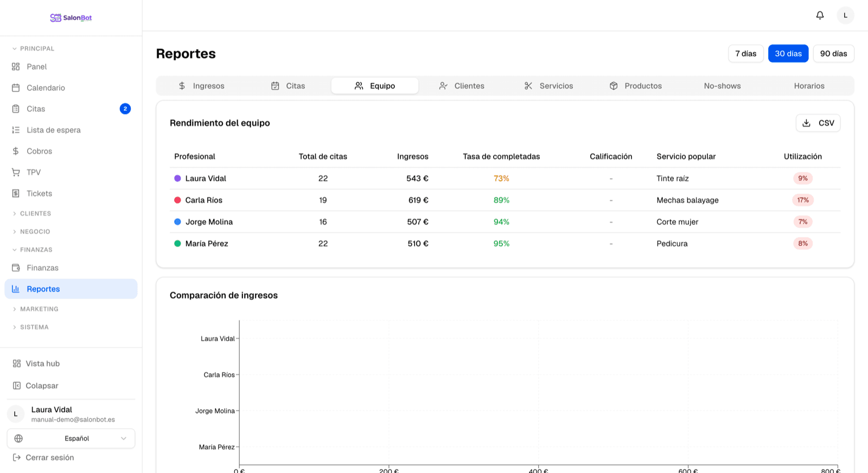
Task: Open user avatar L menu at top right
Action: pyautogui.click(x=845, y=15)
